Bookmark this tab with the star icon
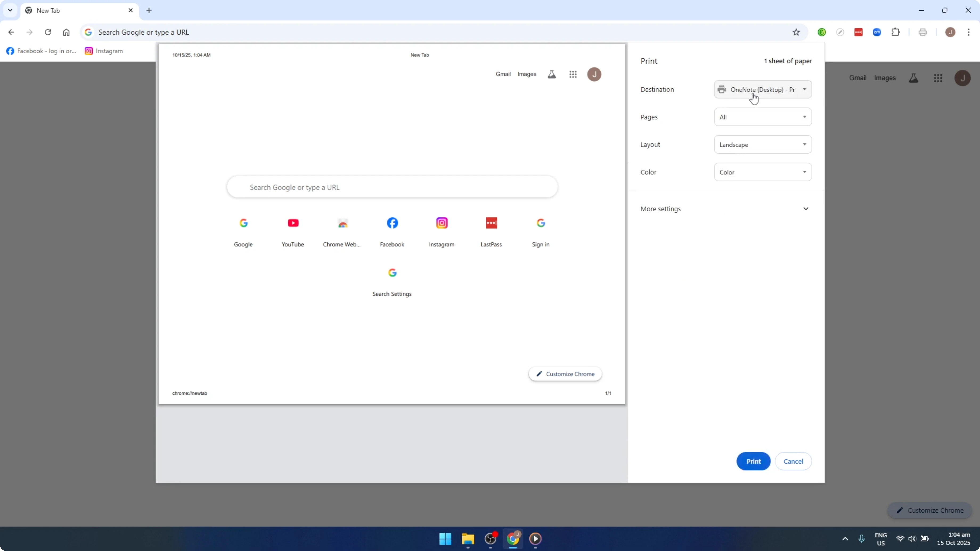 tap(796, 32)
